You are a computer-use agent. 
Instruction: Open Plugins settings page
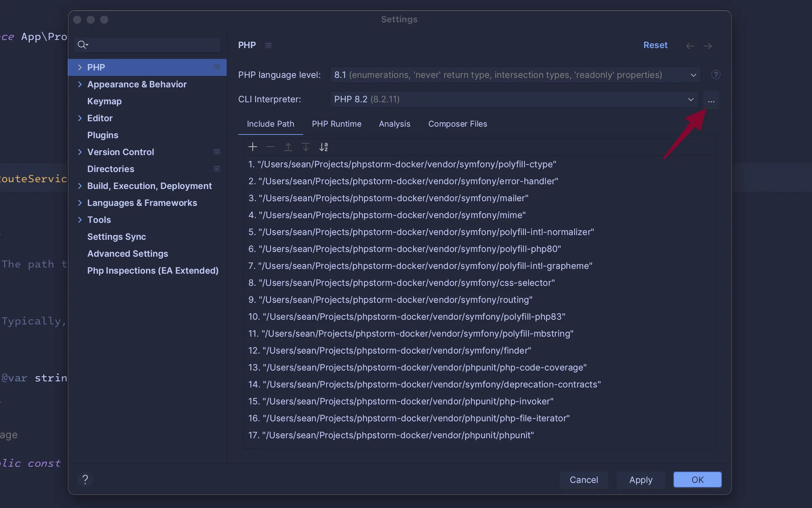coord(147,135)
